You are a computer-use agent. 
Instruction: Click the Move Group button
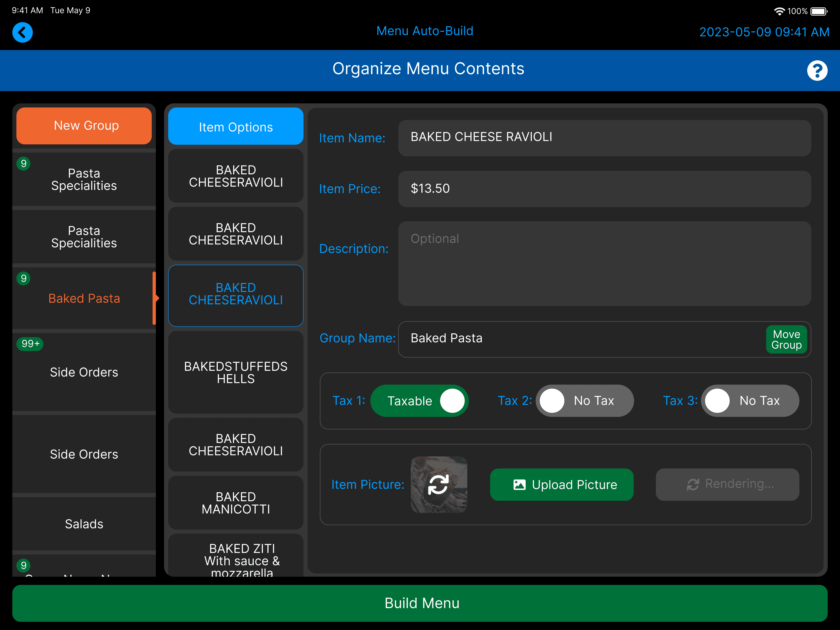pos(786,339)
